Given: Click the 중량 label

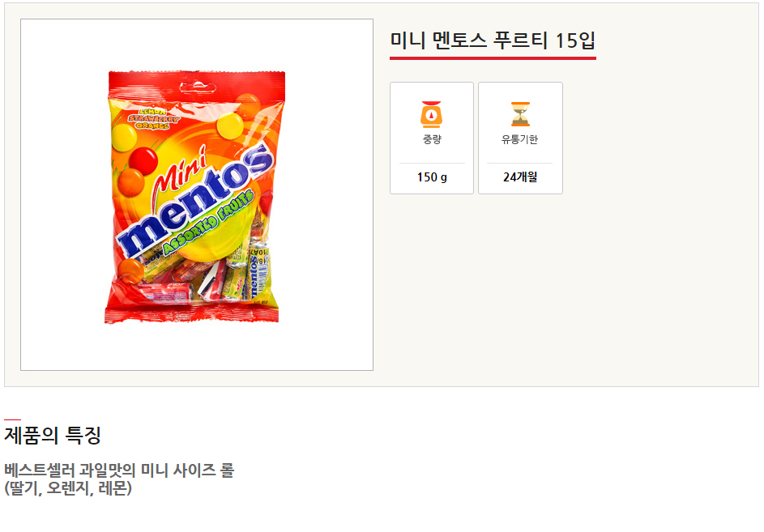Looking at the screenshot, I should tap(432, 140).
